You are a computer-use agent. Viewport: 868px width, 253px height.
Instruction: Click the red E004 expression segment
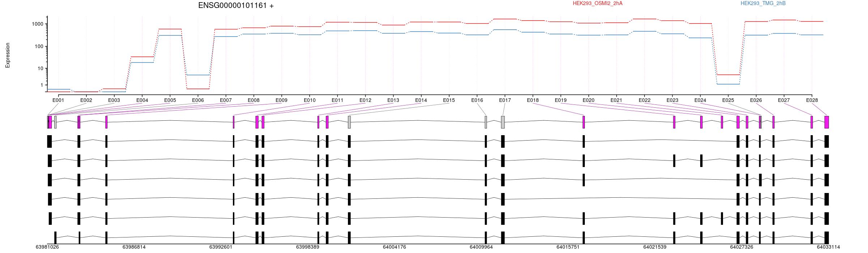[142, 57]
